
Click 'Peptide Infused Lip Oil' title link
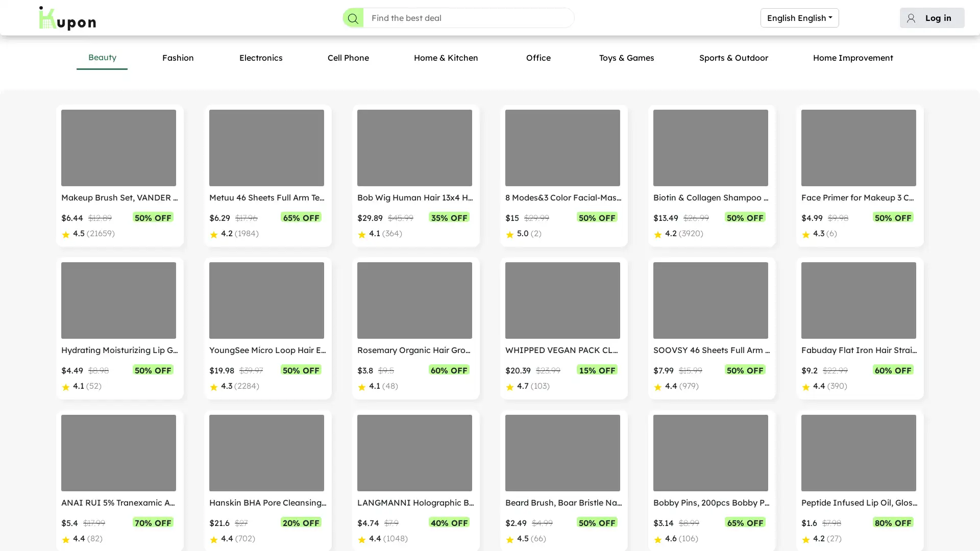859,503
